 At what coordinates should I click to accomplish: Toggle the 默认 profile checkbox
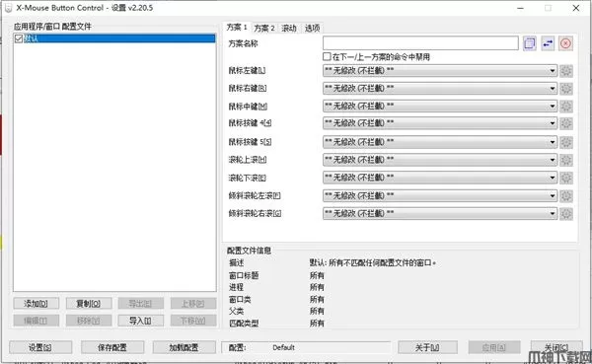point(19,38)
